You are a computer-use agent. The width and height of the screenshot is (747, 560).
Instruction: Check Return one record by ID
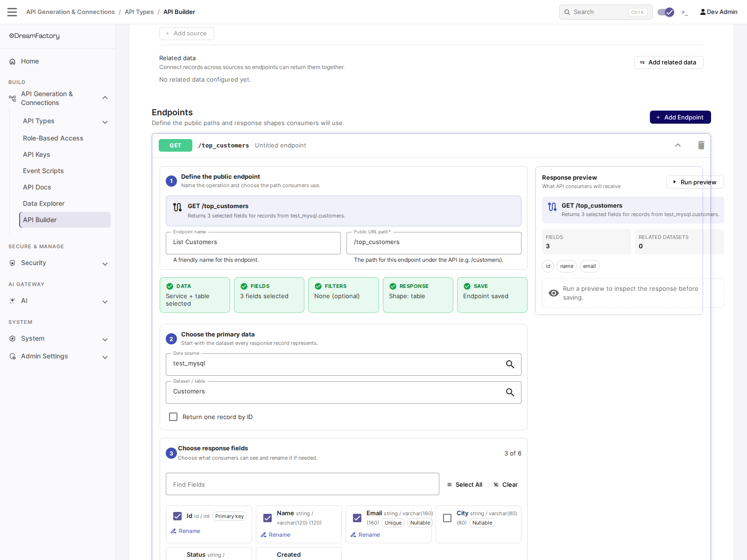pos(173,417)
